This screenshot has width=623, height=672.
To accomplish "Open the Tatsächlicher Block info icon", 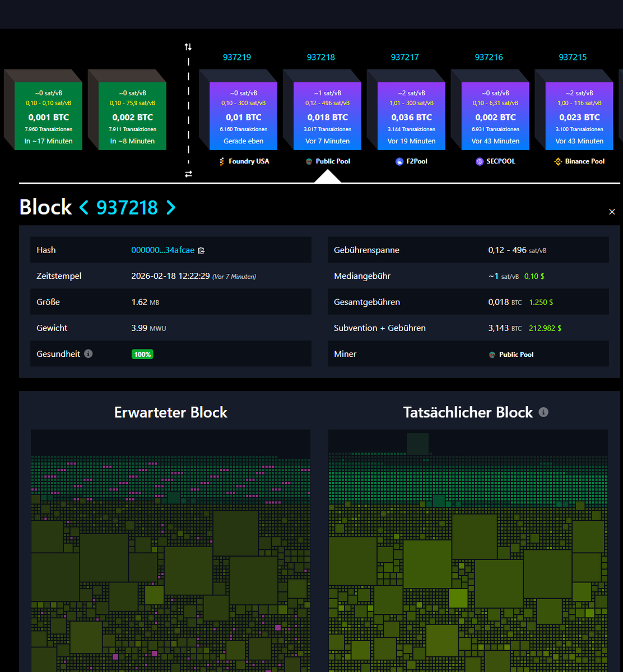I will click(x=542, y=412).
